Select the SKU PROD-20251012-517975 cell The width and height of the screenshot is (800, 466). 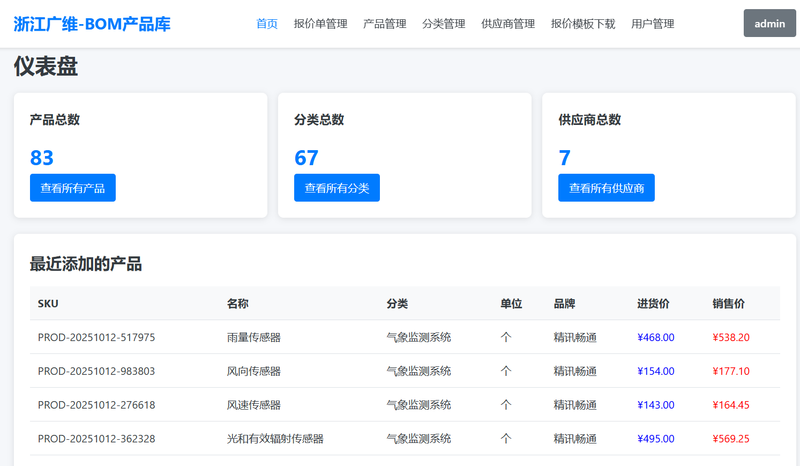pos(96,338)
